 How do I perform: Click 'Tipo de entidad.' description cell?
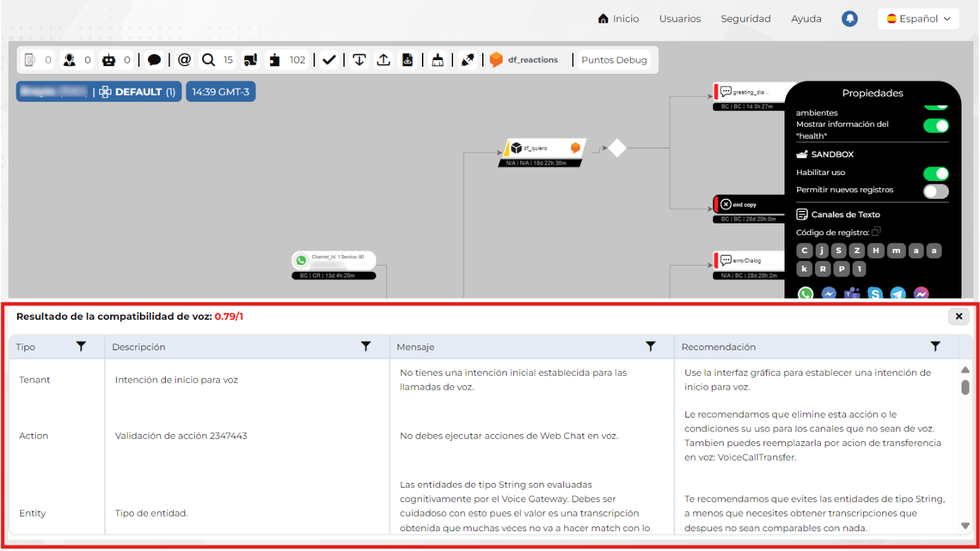point(151,513)
